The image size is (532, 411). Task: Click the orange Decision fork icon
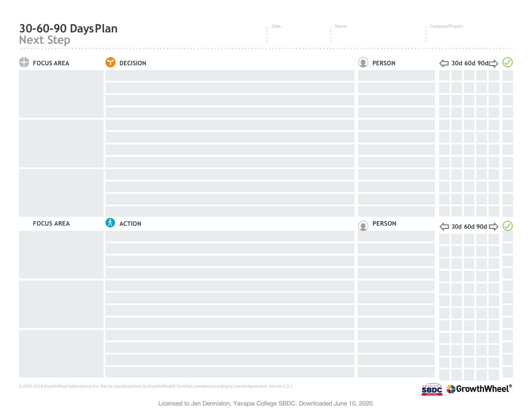coord(110,62)
